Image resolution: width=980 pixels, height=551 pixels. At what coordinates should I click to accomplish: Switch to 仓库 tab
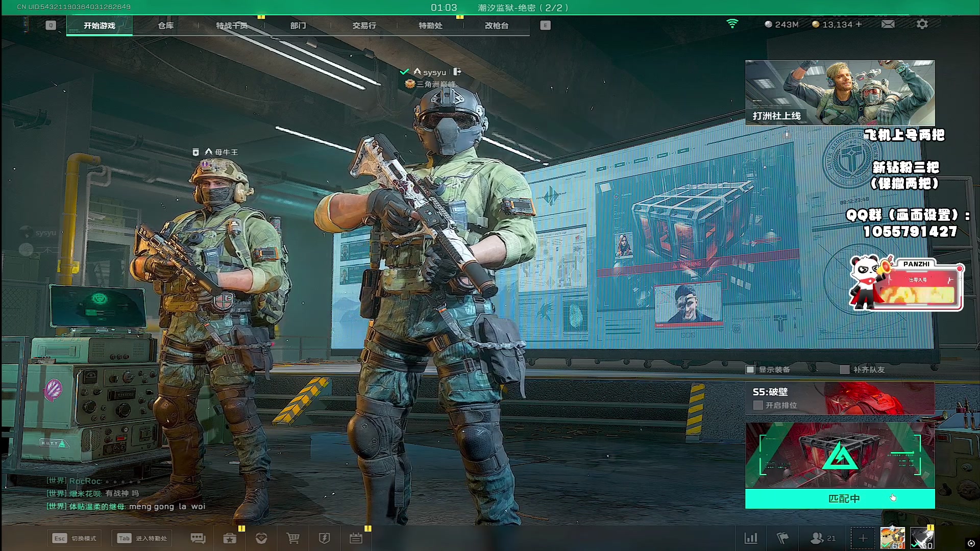(x=166, y=26)
